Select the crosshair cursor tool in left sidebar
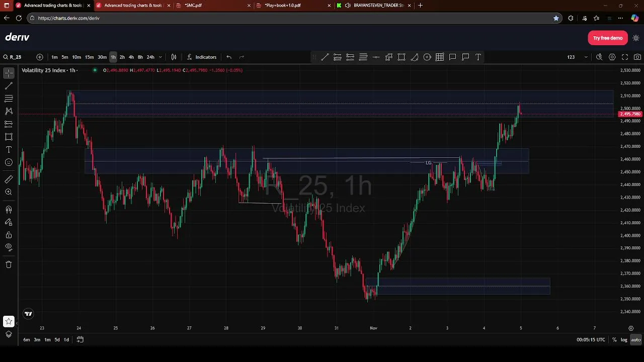Screen dimensions: 644x362 coord(9,73)
